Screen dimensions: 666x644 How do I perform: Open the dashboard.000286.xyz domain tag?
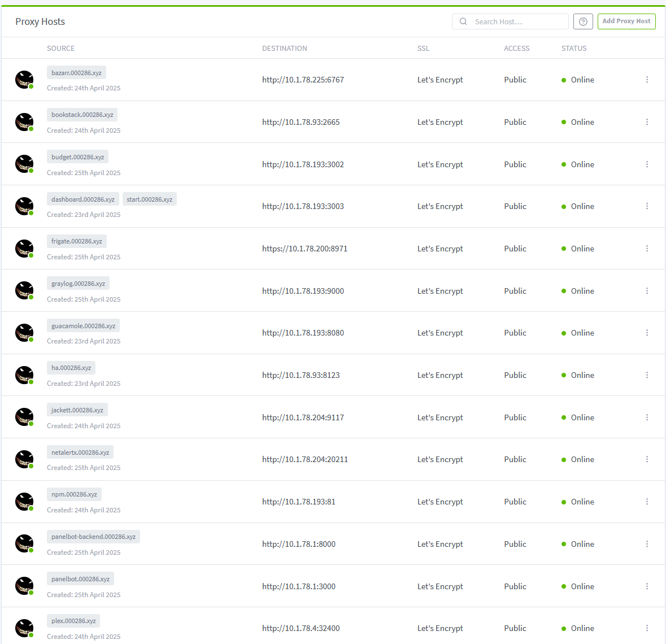click(x=83, y=199)
